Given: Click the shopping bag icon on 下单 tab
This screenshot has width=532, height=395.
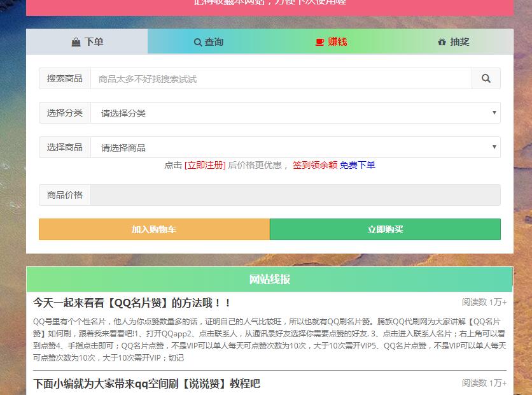Looking at the screenshot, I should (76, 42).
